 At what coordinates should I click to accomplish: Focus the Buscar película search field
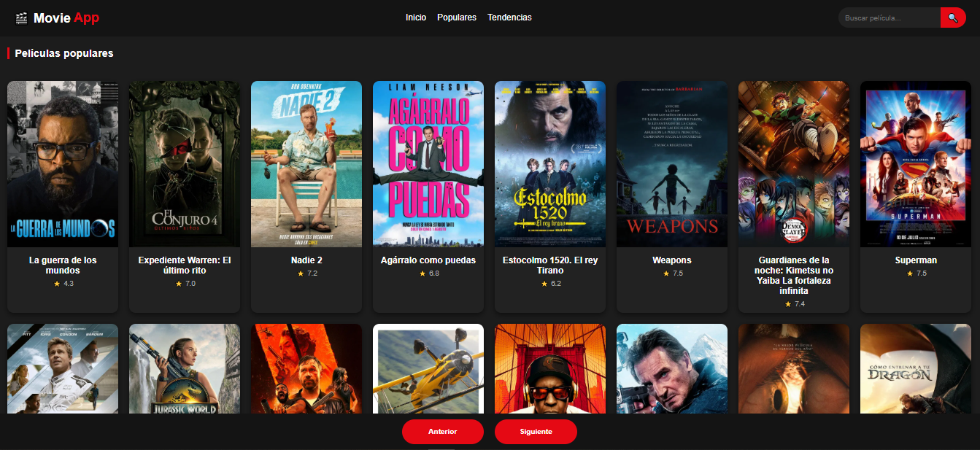(890, 18)
